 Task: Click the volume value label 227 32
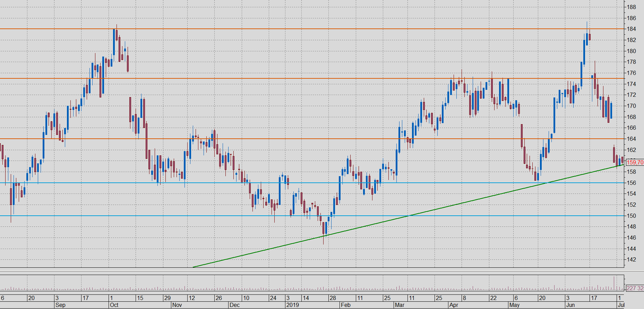(635, 288)
